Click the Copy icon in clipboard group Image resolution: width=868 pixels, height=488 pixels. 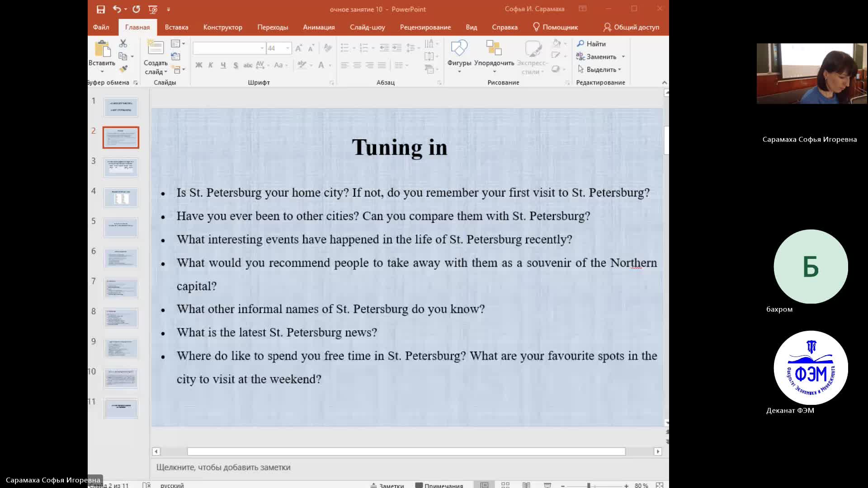[123, 56]
